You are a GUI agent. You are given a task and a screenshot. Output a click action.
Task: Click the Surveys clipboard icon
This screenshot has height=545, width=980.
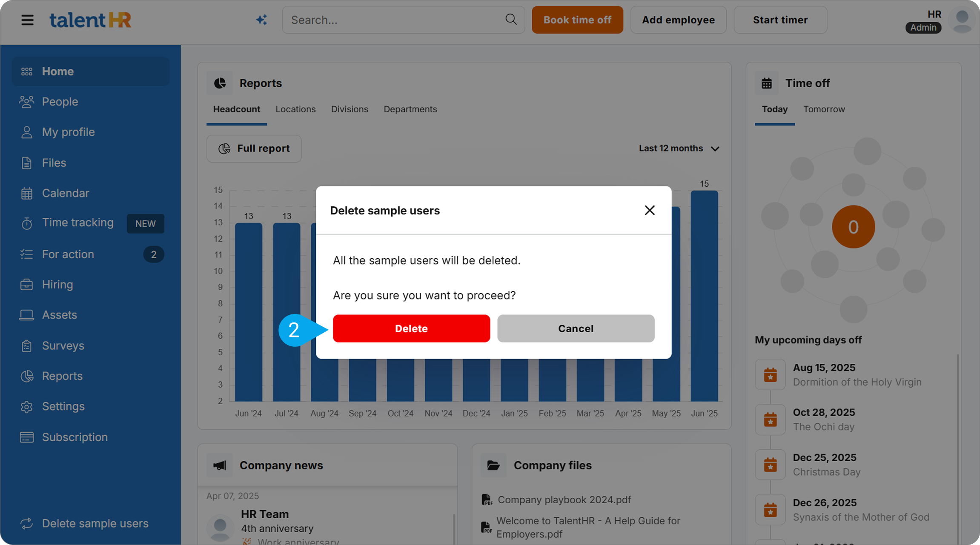tap(26, 346)
